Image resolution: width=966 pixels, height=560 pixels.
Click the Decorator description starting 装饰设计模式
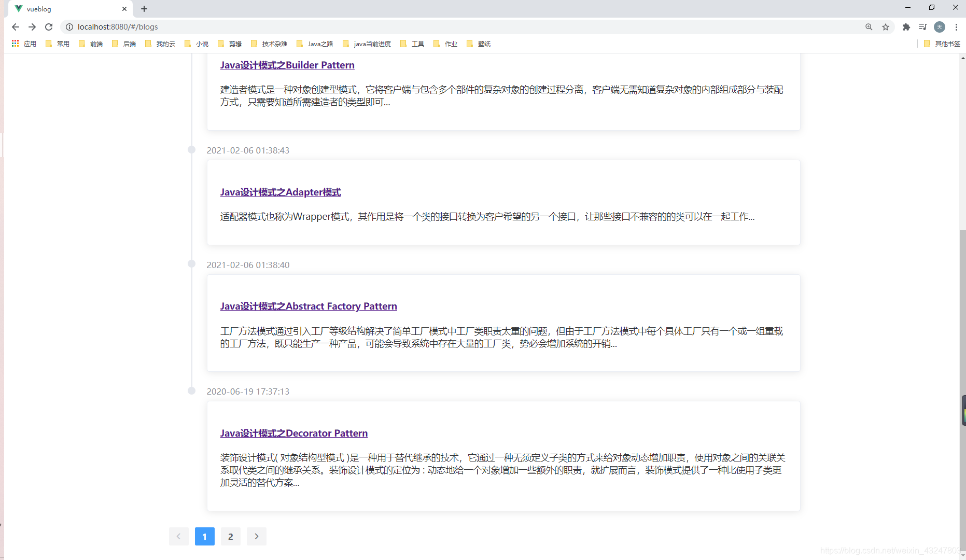click(503, 470)
